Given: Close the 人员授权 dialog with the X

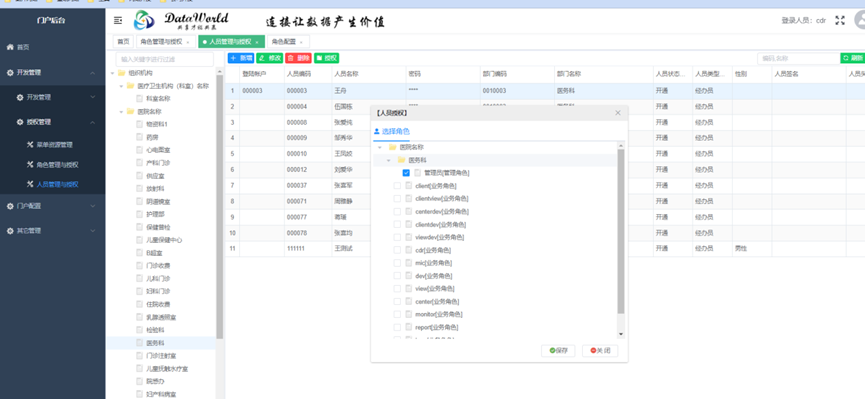Looking at the screenshot, I should (618, 113).
